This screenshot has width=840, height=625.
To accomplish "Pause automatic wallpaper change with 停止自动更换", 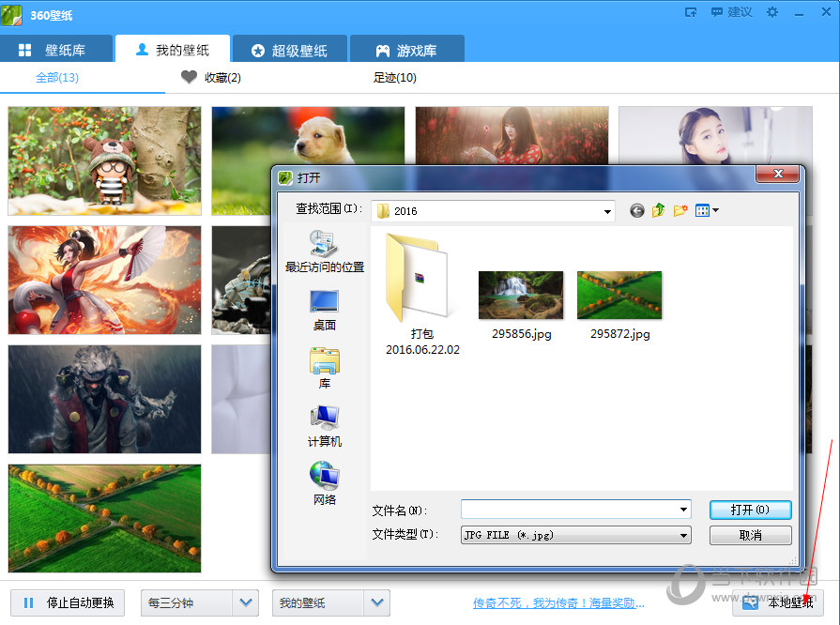I will 67,603.
